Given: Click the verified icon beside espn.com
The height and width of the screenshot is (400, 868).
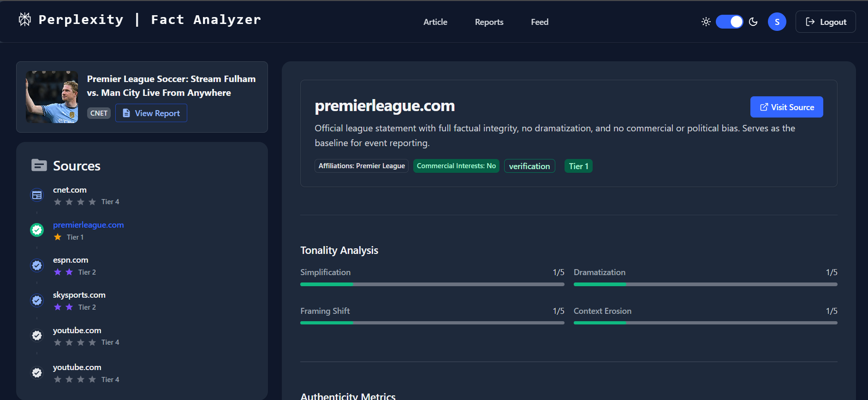Looking at the screenshot, I should [x=37, y=265].
